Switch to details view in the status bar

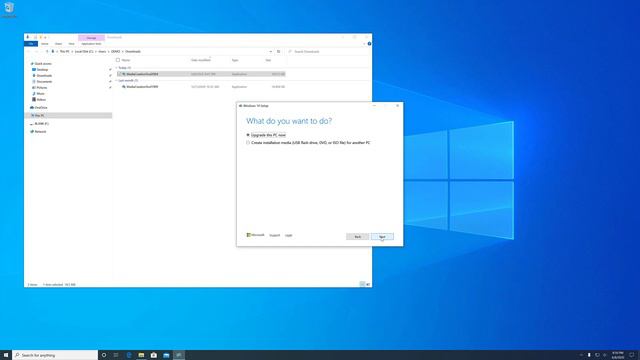(362, 284)
